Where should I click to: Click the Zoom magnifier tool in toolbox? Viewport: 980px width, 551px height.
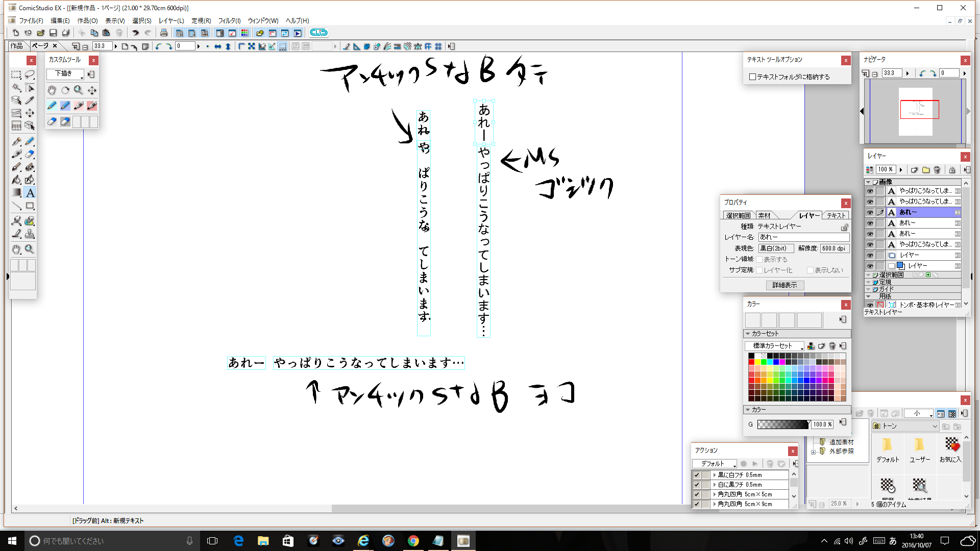30,249
